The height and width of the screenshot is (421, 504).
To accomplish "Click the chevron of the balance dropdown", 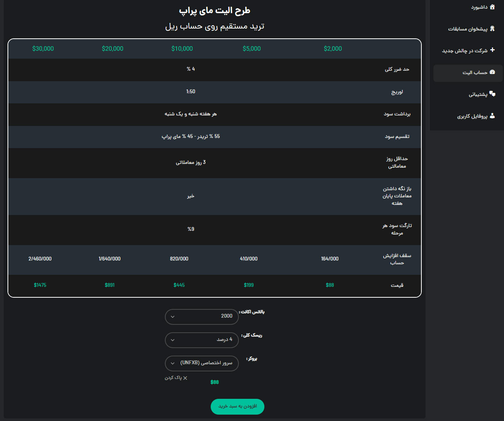I will coord(173,317).
